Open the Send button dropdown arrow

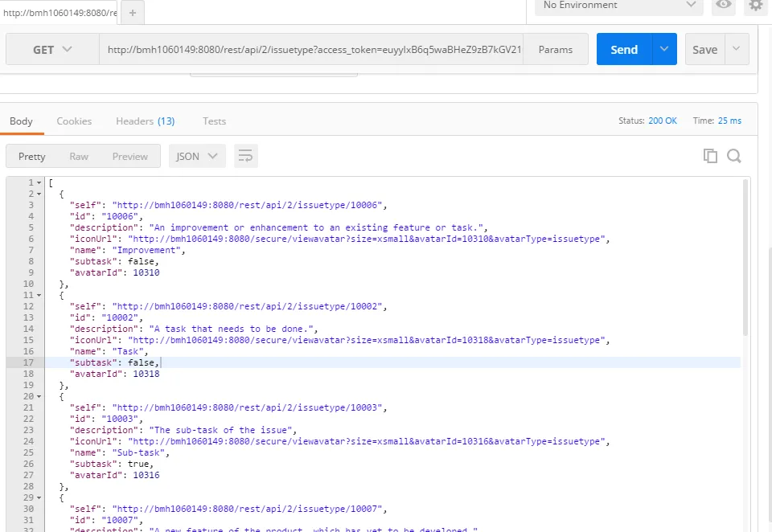pos(664,49)
